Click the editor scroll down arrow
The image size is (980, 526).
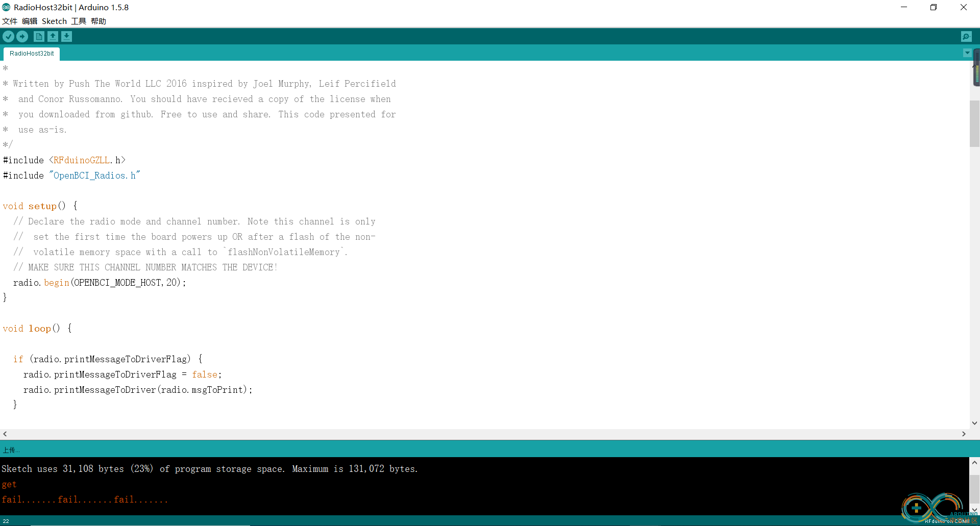[974, 423]
